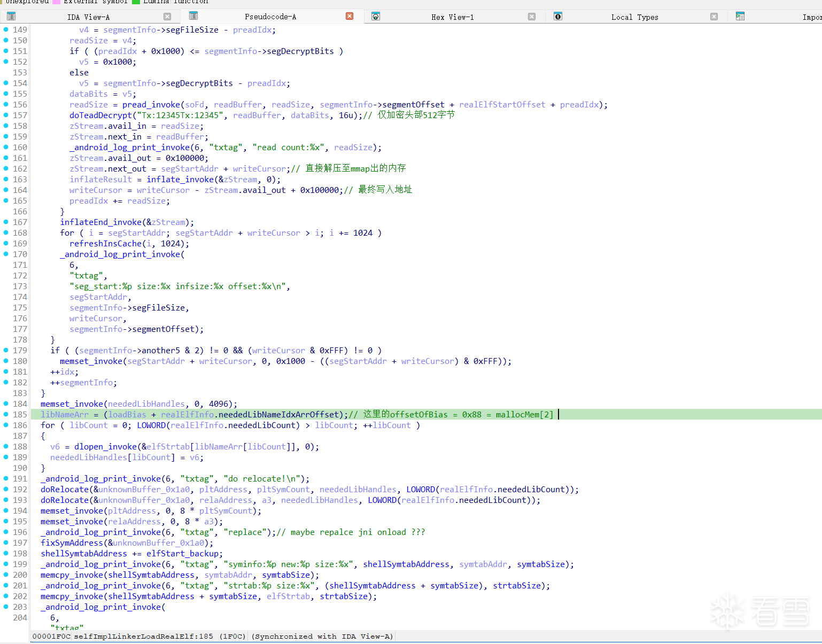Image resolution: width=822 pixels, height=644 pixels.
Task: Set breakpoint dot on line 196
Action: 6,532
